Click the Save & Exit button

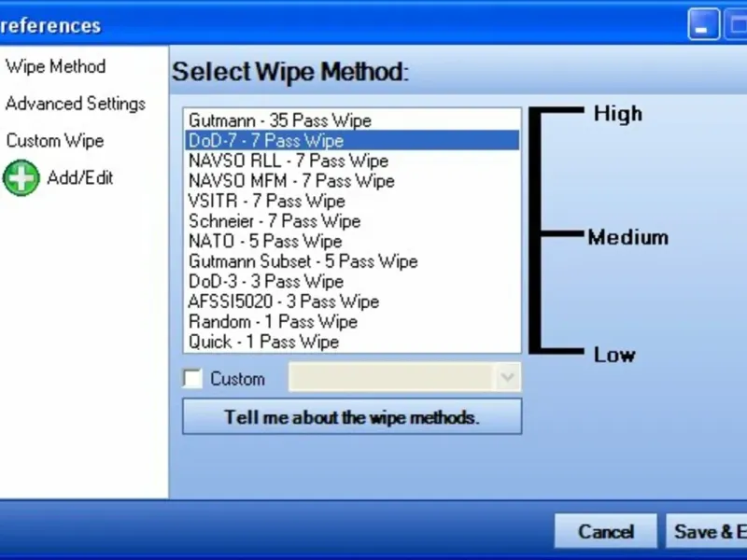707,531
